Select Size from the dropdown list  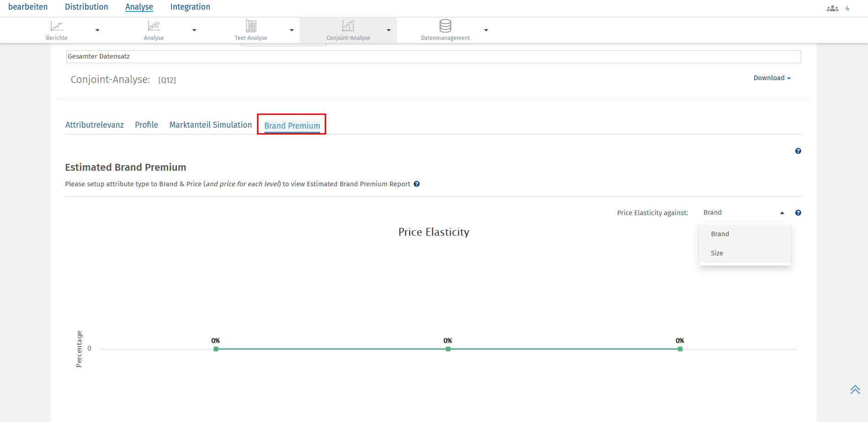[717, 253]
